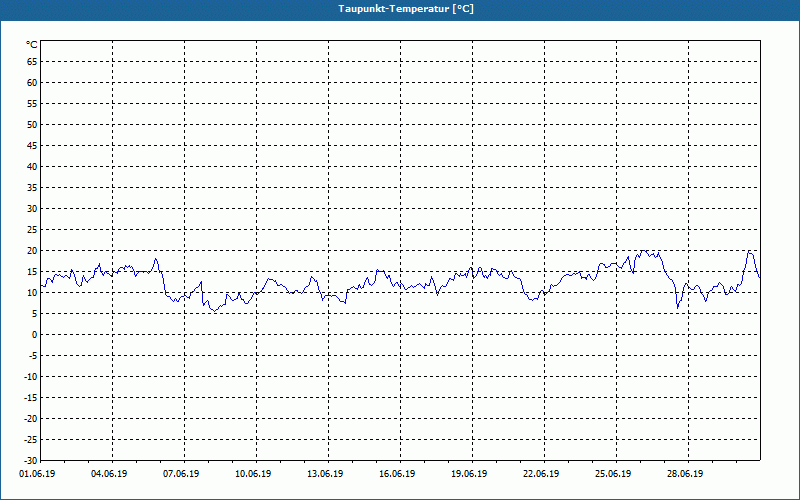The image size is (800, 500).
Task: Select the 0 value on the y-axis
Action: 35,335
